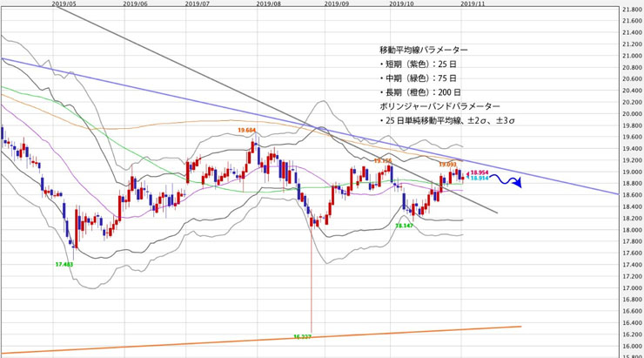
Task: Select the 2019/07 date label
Action: click(198, 3)
